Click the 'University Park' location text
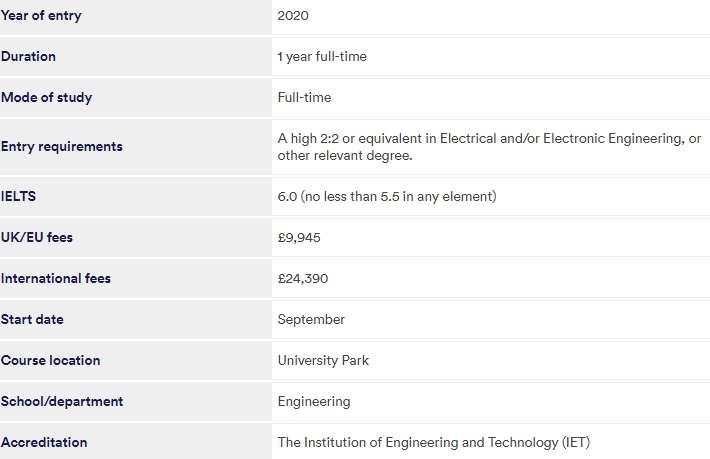 coord(323,360)
